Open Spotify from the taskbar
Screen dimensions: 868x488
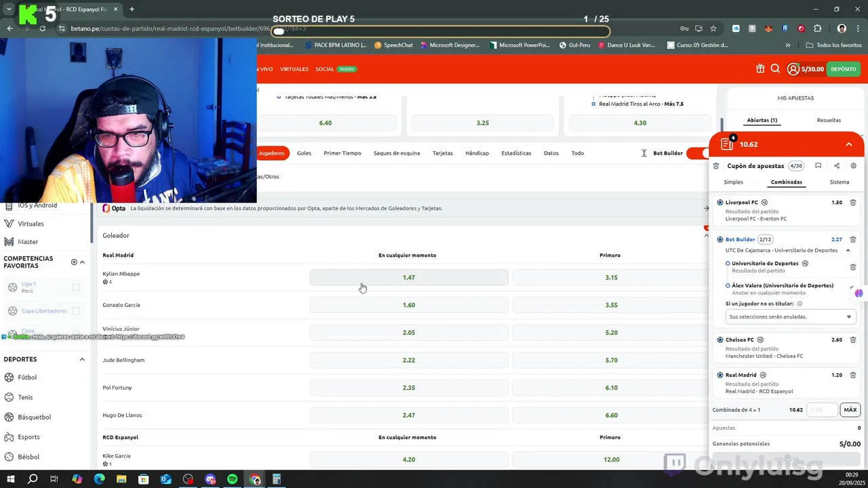coord(233,479)
